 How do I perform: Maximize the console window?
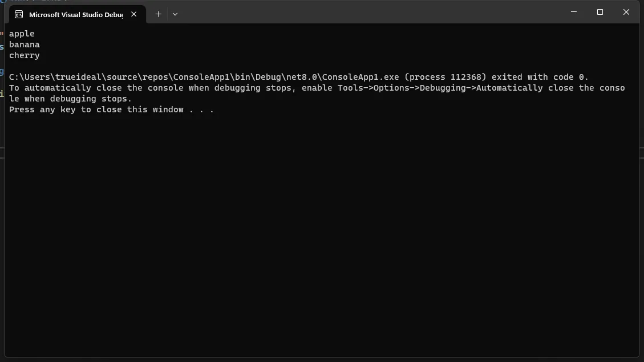click(x=600, y=12)
